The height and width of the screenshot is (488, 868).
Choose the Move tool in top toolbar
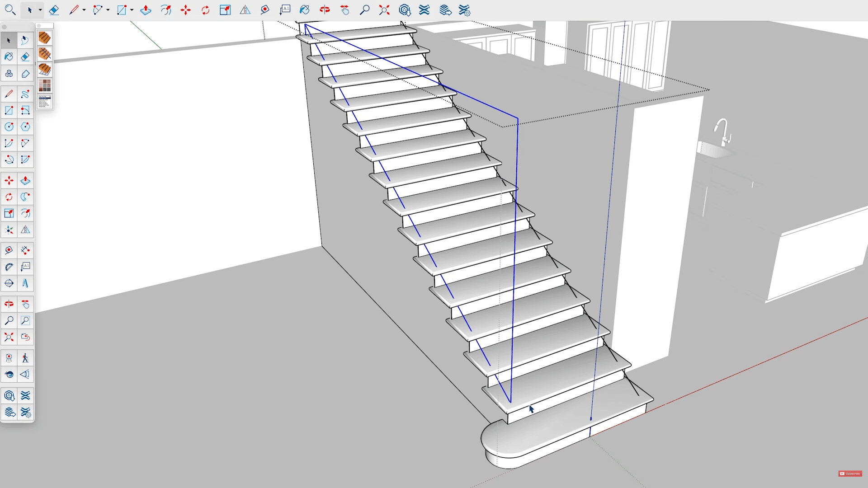click(x=186, y=10)
